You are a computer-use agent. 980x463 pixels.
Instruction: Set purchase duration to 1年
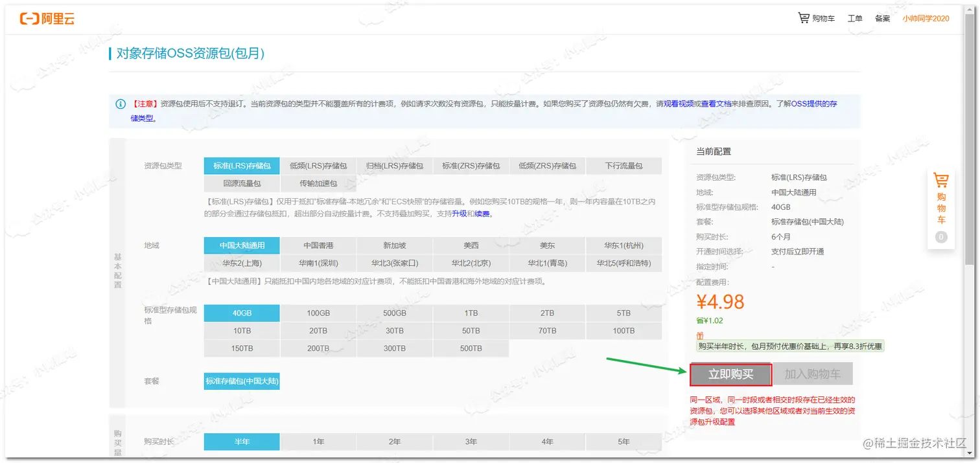click(x=318, y=442)
